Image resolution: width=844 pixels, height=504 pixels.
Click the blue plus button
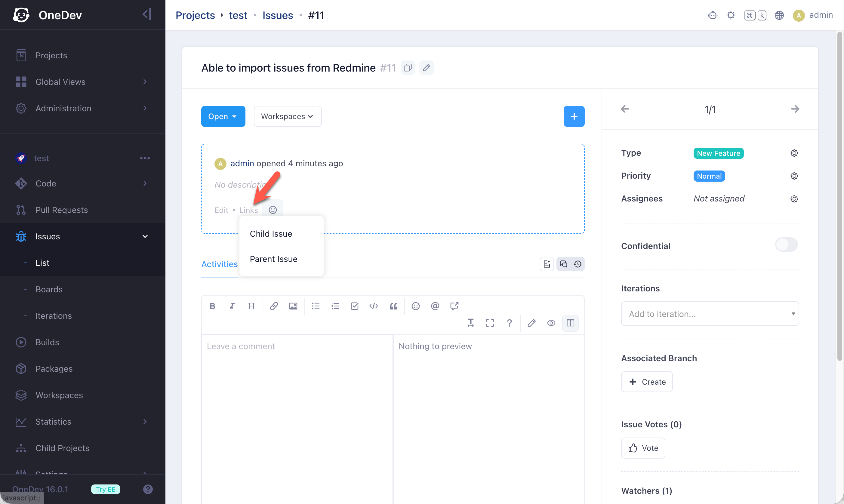click(x=574, y=116)
